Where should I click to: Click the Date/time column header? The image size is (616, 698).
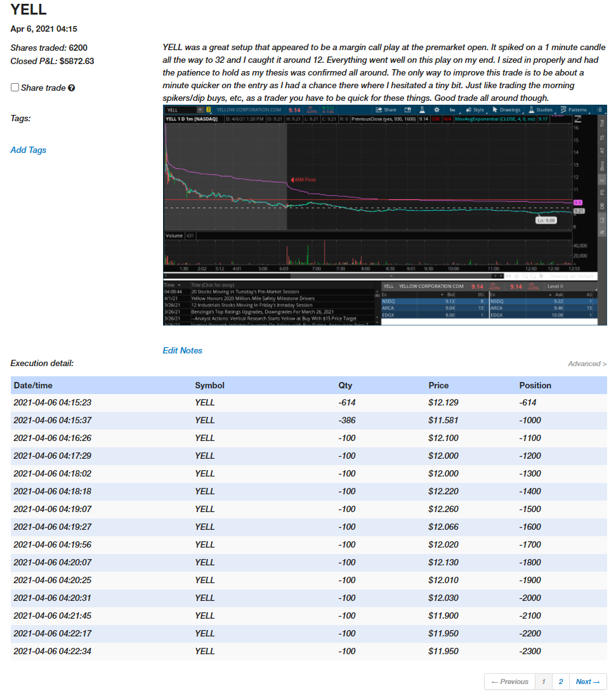click(x=33, y=386)
